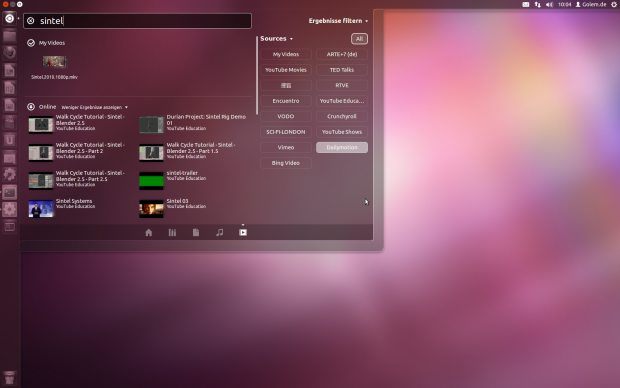The width and height of the screenshot is (620, 388).
Task: Switch to the Music lens
Action: (x=219, y=233)
